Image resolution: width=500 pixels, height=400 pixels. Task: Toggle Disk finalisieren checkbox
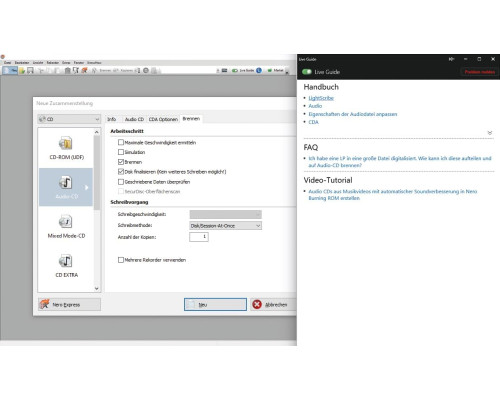click(x=121, y=172)
